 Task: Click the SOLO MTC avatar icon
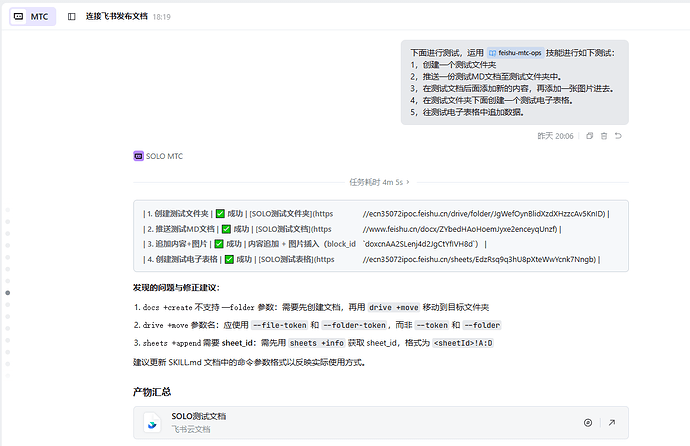[138, 156]
